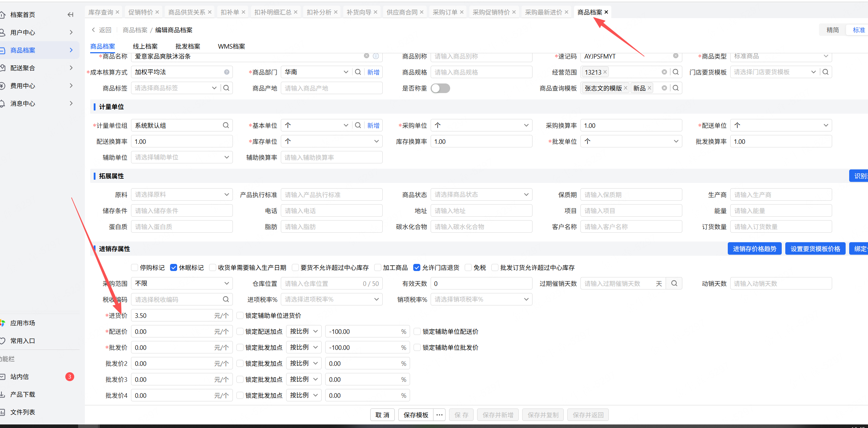Viewport: 868px width, 428px height.
Task: Open the 进项税率% dropdown
Action: click(x=331, y=299)
